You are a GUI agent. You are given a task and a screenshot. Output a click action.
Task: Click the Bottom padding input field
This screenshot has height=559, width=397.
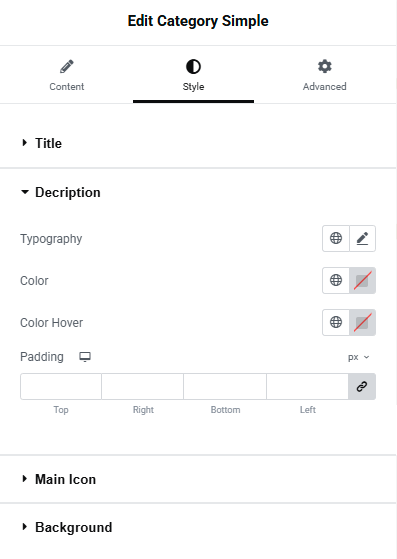point(225,386)
